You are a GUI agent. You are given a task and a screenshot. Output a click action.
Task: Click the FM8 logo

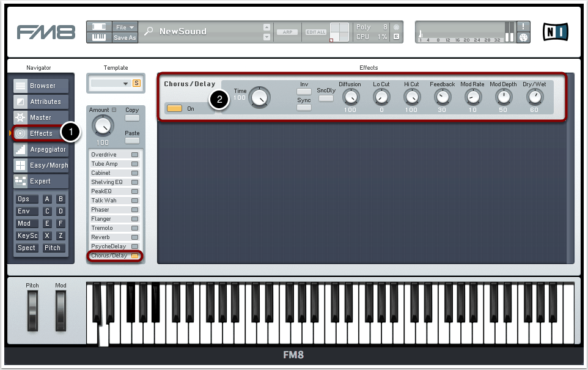[46, 32]
